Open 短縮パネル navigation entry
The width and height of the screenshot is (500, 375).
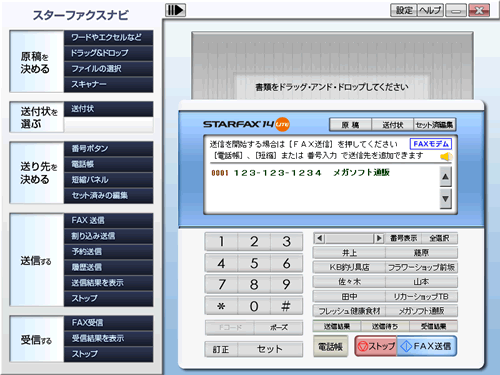point(108,180)
